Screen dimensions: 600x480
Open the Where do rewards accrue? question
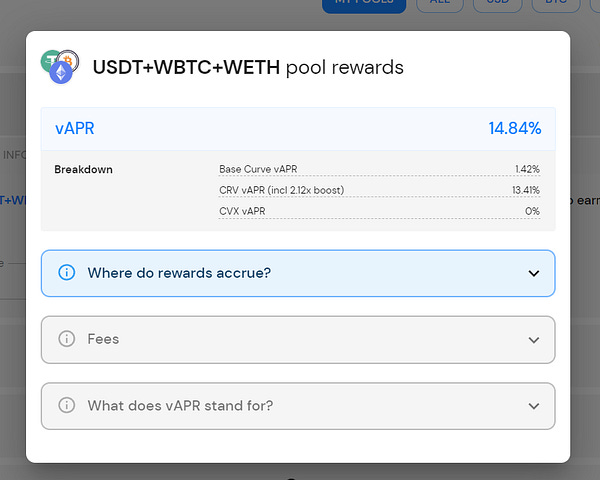tap(179, 273)
